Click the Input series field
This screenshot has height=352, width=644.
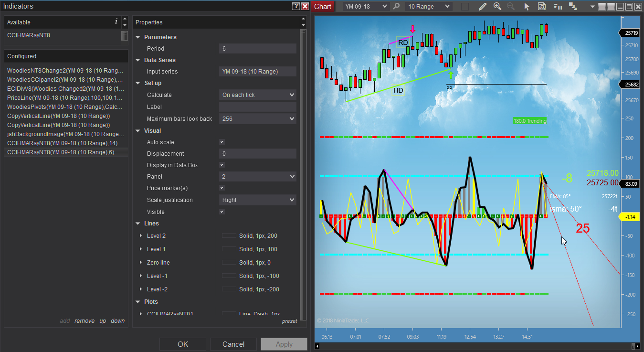pos(258,72)
